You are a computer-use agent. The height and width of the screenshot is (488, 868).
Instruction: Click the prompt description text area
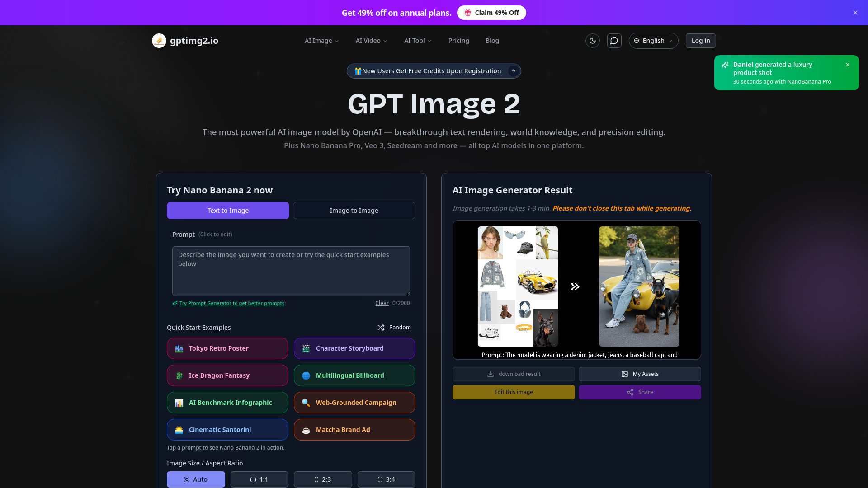pos(291,271)
